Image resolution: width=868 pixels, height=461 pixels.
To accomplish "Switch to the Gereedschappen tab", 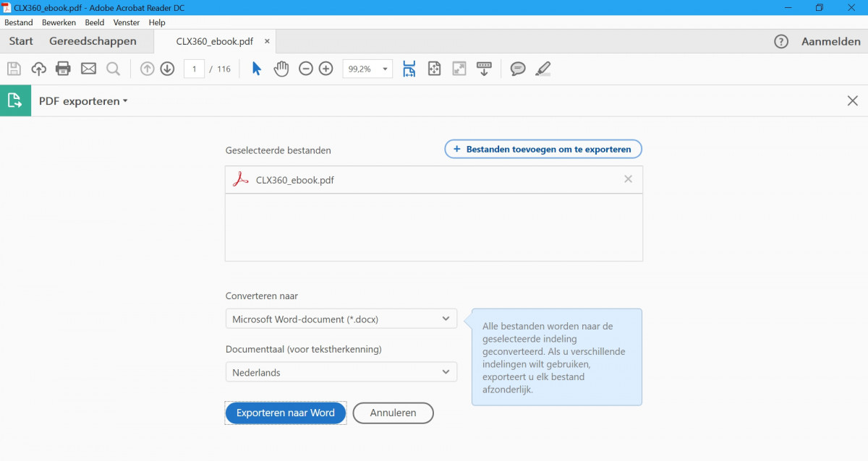I will click(93, 41).
